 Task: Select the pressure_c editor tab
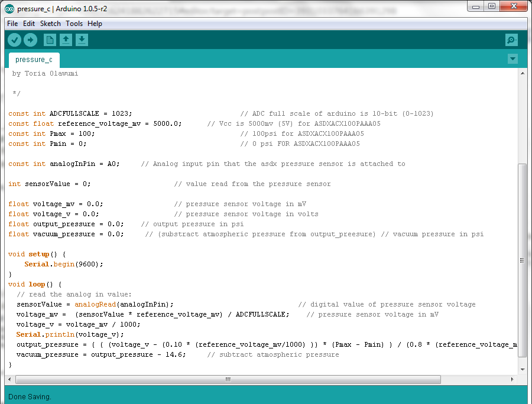(34, 59)
